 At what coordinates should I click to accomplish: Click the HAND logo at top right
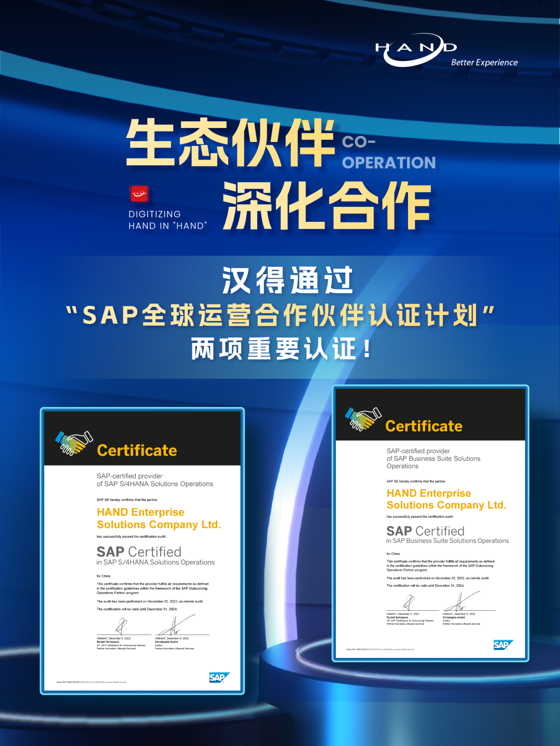point(416,49)
